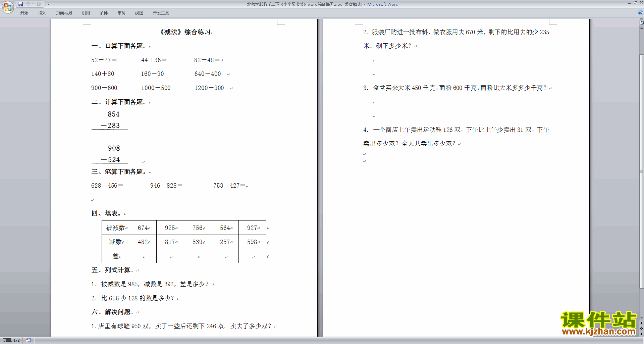The image size is (644, 344).
Task: Click the blue Help question mark icon
Action: click(641, 13)
